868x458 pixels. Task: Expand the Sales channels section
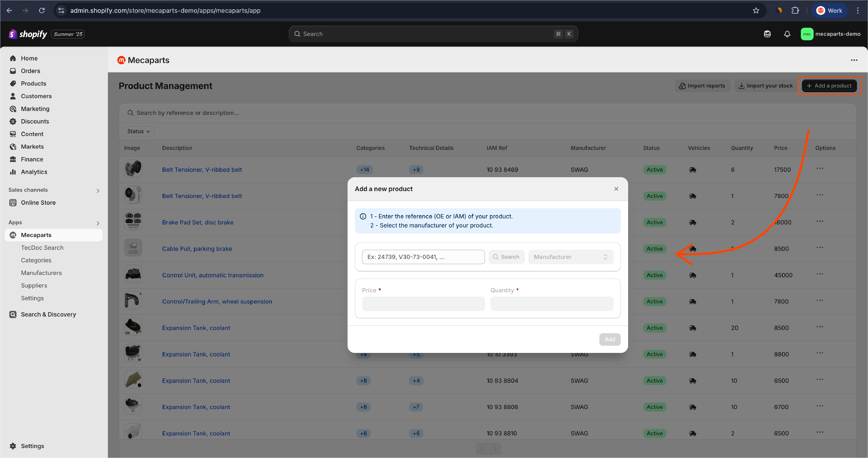[x=98, y=191]
